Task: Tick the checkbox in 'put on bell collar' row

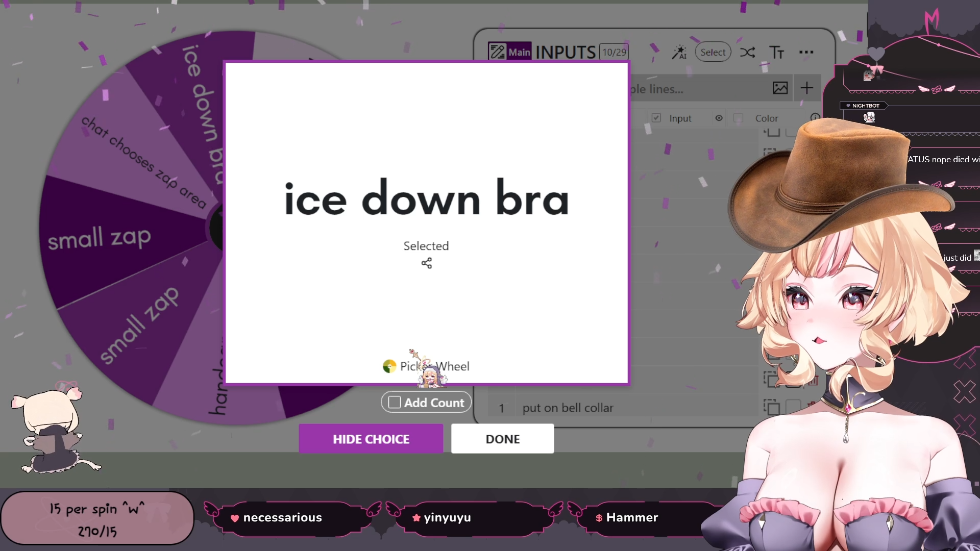Action: (793, 407)
